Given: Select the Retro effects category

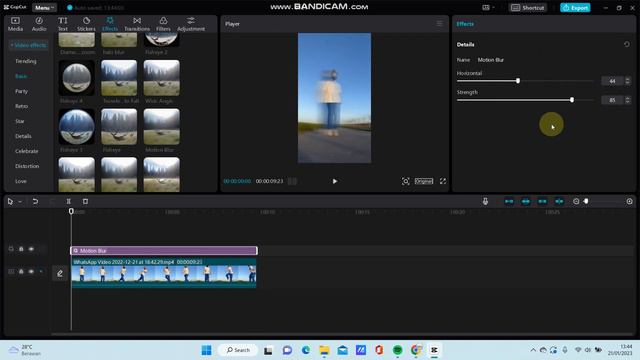Looking at the screenshot, I should (x=21, y=106).
